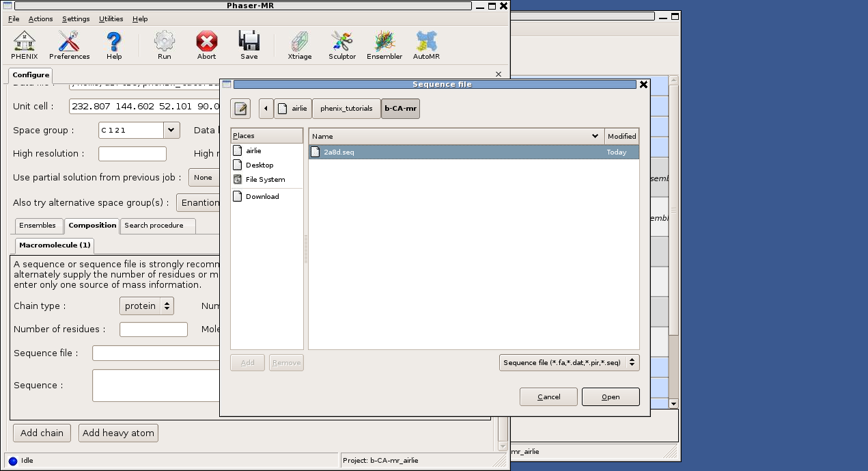The image size is (868, 471).
Task: Click the Open button in the dialog
Action: [x=611, y=397]
